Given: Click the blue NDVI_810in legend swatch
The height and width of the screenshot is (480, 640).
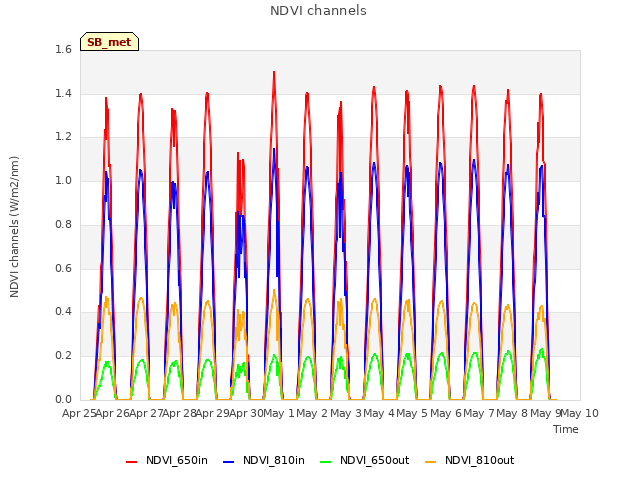Looking at the screenshot, I should click(x=229, y=462).
